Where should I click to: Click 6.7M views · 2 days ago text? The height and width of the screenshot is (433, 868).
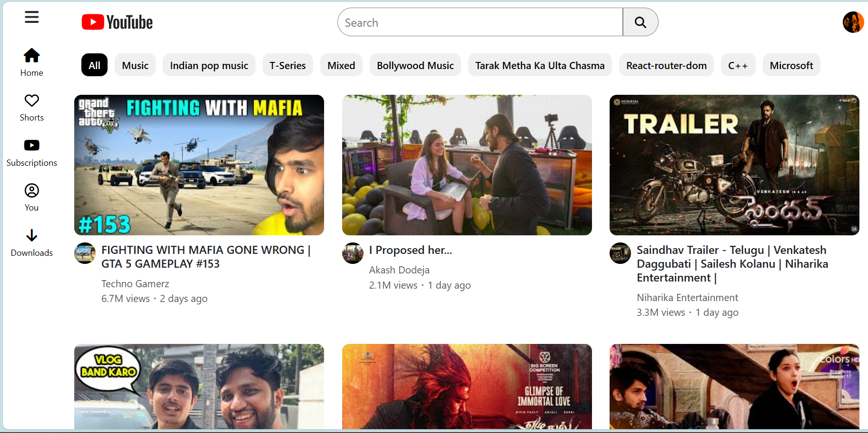[154, 299]
